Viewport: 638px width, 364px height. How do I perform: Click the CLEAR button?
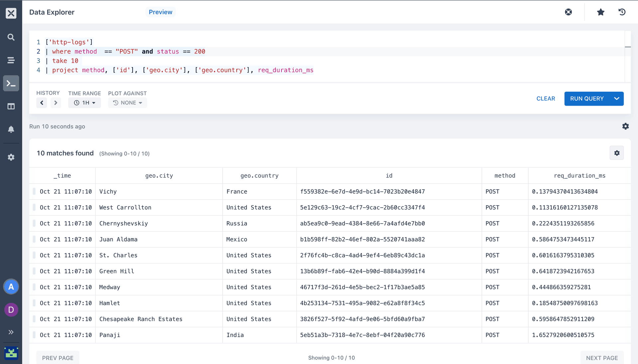545,99
